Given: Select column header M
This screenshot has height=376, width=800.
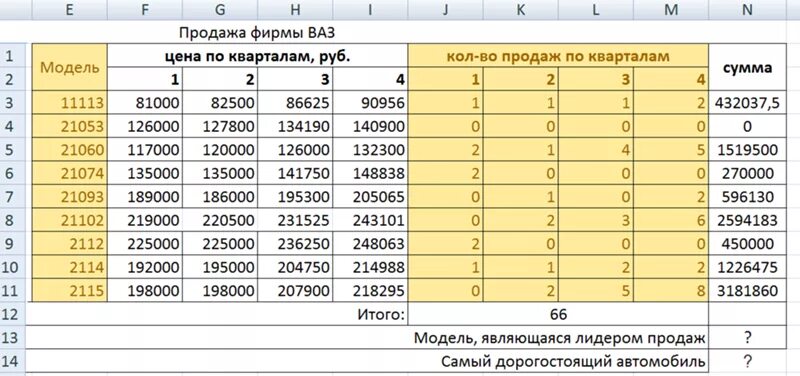Looking at the screenshot, I should point(671,10).
